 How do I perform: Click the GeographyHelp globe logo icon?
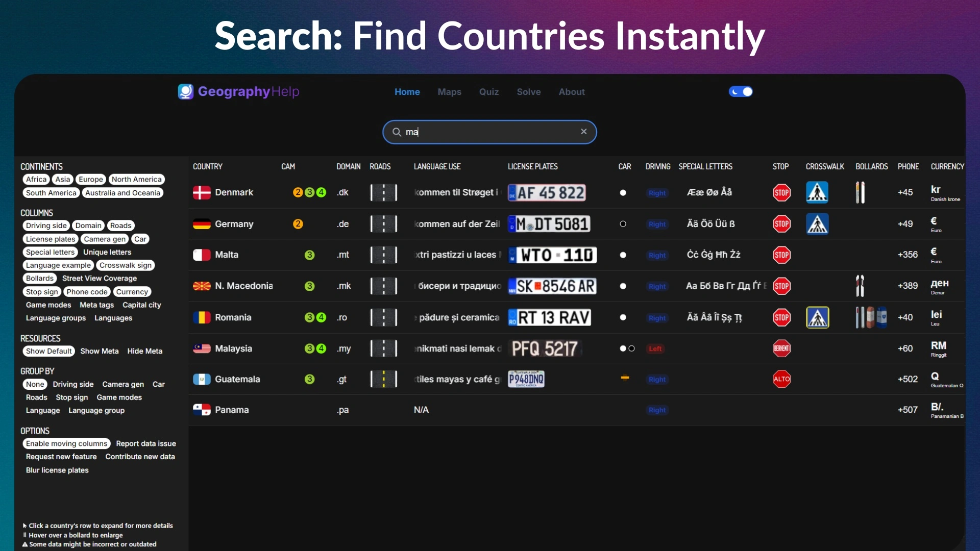(185, 91)
